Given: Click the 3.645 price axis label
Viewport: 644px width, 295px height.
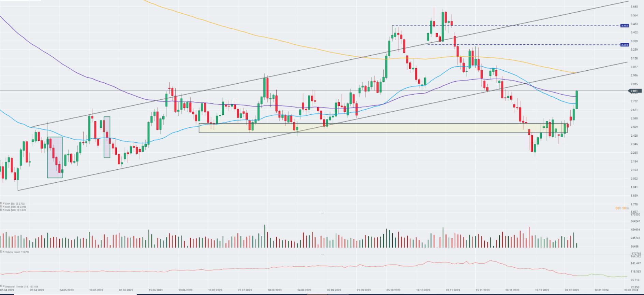Looking at the screenshot, I should [x=634, y=7].
